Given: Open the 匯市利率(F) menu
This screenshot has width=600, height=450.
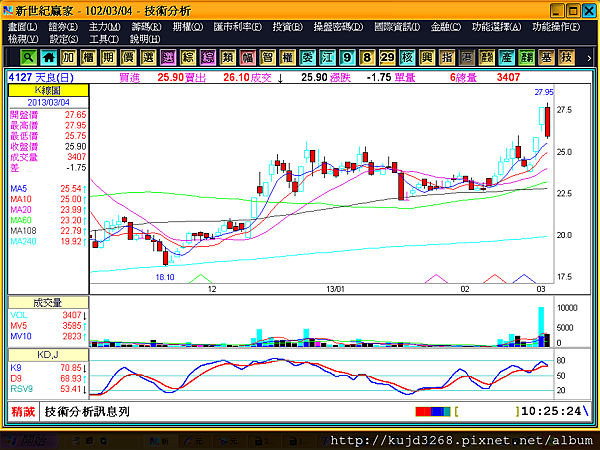Looking at the screenshot, I should tap(238, 27).
